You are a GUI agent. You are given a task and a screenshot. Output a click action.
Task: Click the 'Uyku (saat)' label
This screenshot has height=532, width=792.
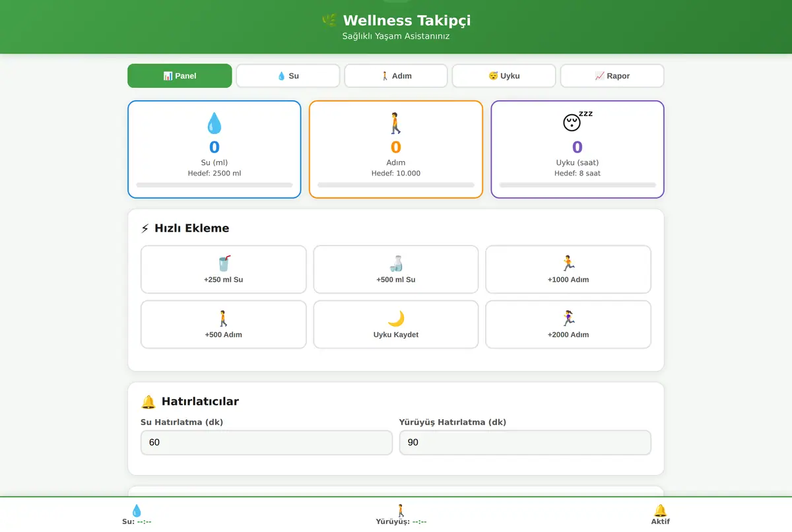[x=577, y=162]
